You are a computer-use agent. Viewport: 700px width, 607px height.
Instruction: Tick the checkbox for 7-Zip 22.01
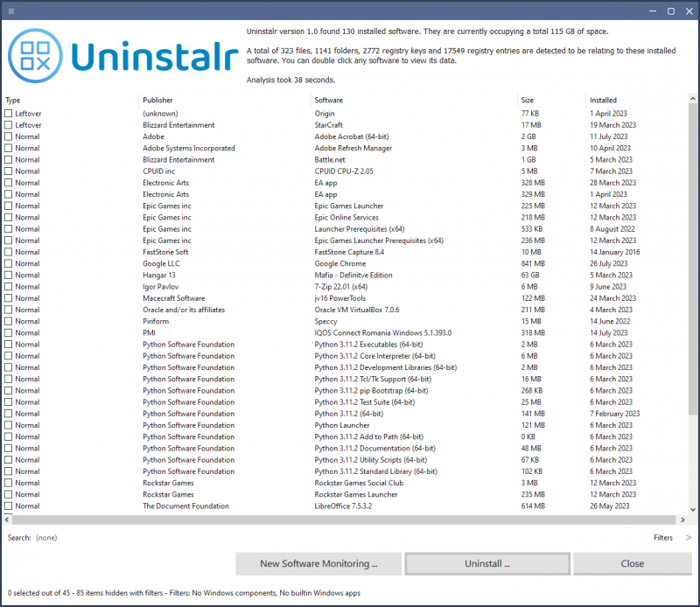click(x=9, y=286)
